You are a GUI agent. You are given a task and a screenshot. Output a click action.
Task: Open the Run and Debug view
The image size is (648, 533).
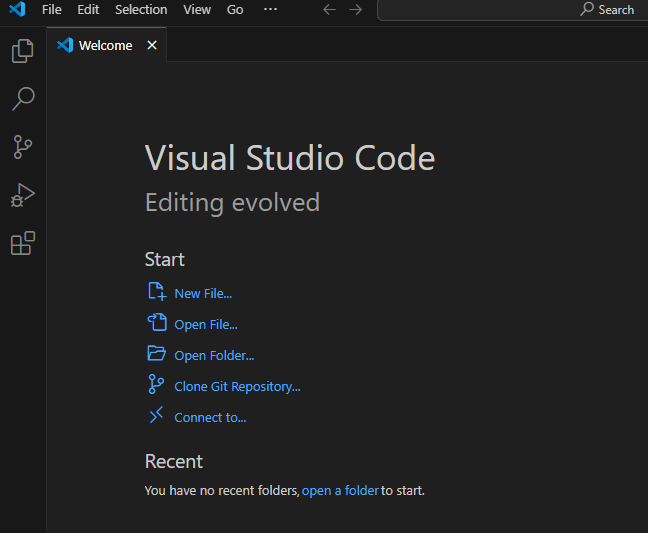click(x=23, y=195)
